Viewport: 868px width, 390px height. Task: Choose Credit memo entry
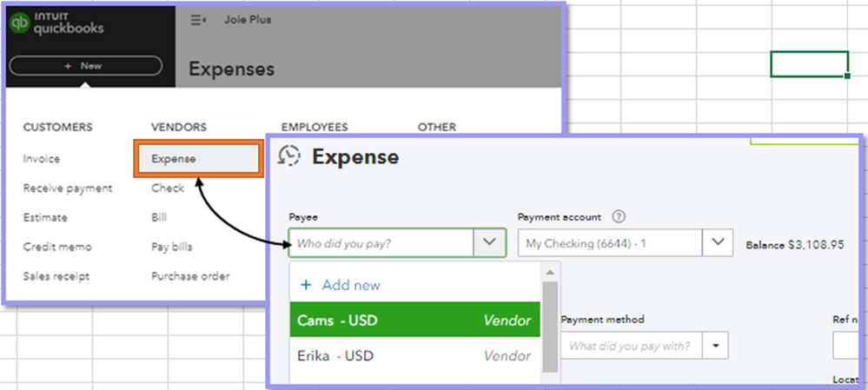(x=56, y=247)
